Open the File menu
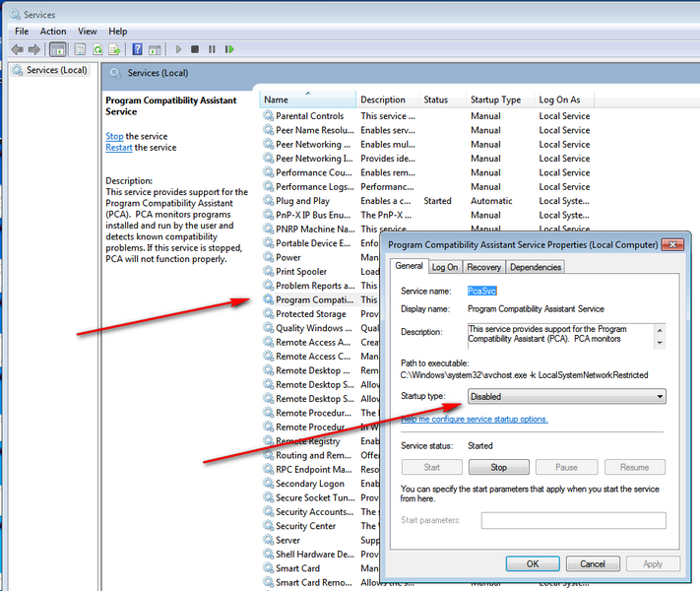Screen dimensions: 700x591 [22, 32]
